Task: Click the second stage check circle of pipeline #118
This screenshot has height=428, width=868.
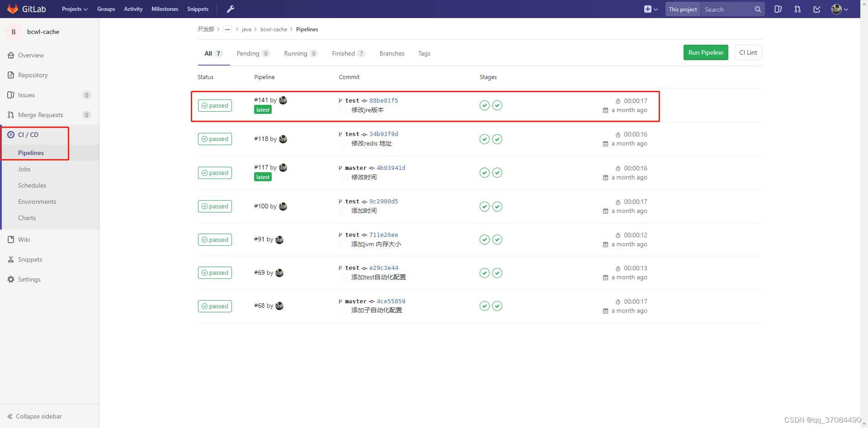Action: pyautogui.click(x=497, y=139)
